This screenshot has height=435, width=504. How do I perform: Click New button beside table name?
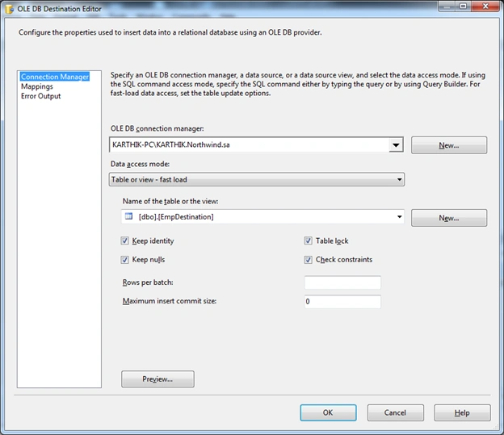click(x=449, y=218)
